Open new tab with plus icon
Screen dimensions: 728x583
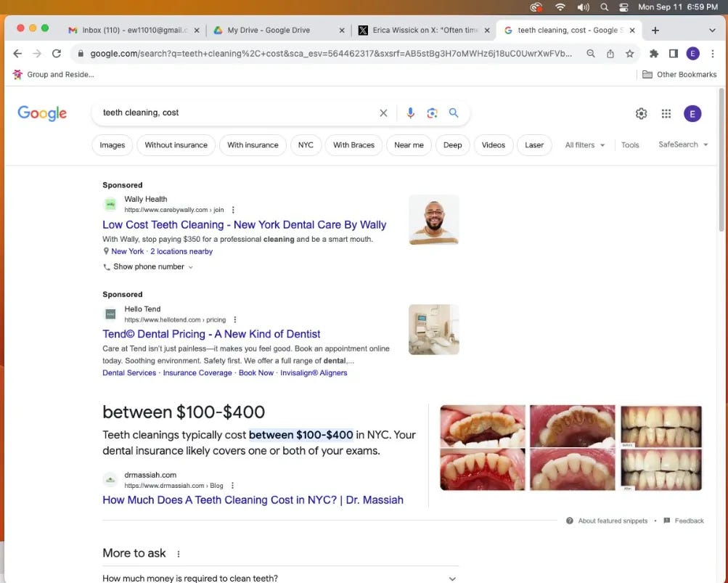point(655,30)
